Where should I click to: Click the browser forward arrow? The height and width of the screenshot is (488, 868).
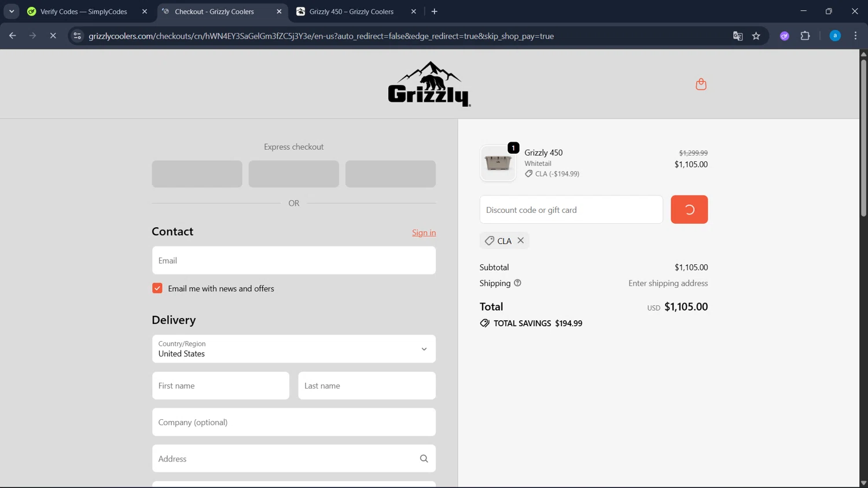click(x=32, y=36)
